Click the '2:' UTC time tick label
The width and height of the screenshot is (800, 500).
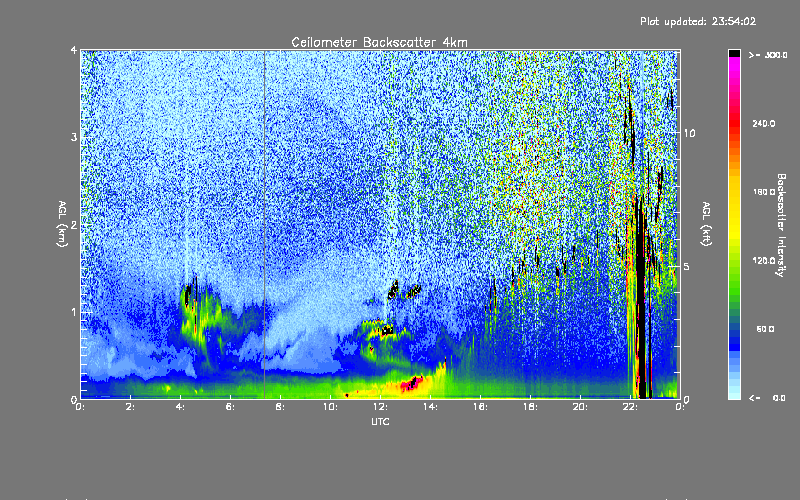coord(130,407)
